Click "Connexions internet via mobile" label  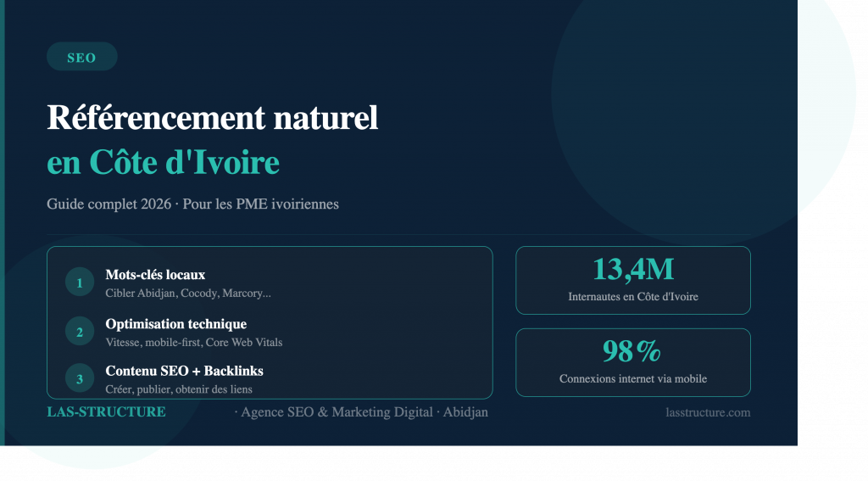coord(633,378)
